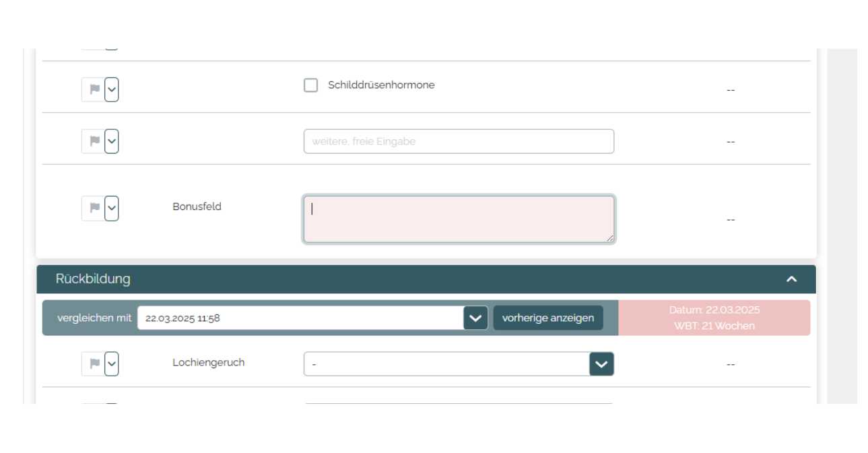Click flag icon in Schilddrüsenhormone row

(x=94, y=90)
